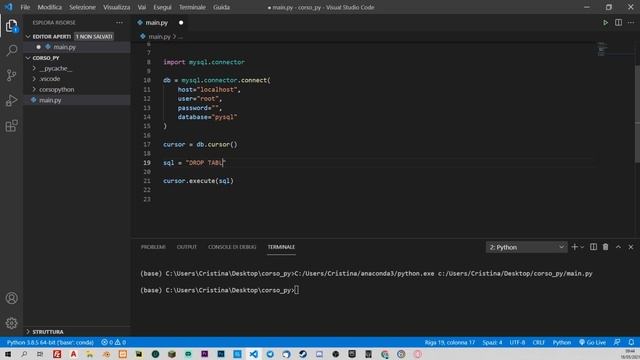This screenshot has height=360, width=640.
Task: Click the 'Spazi: 4' indentation setting
Action: coord(492,342)
